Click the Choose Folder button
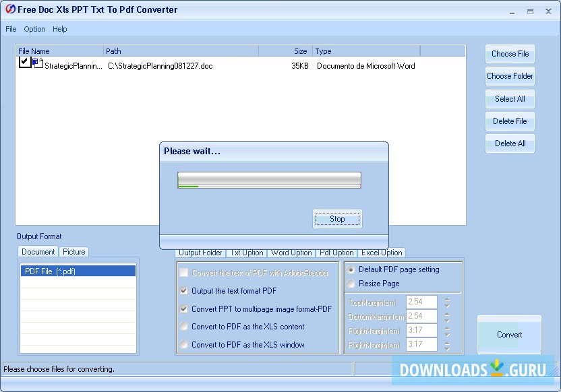 point(510,75)
